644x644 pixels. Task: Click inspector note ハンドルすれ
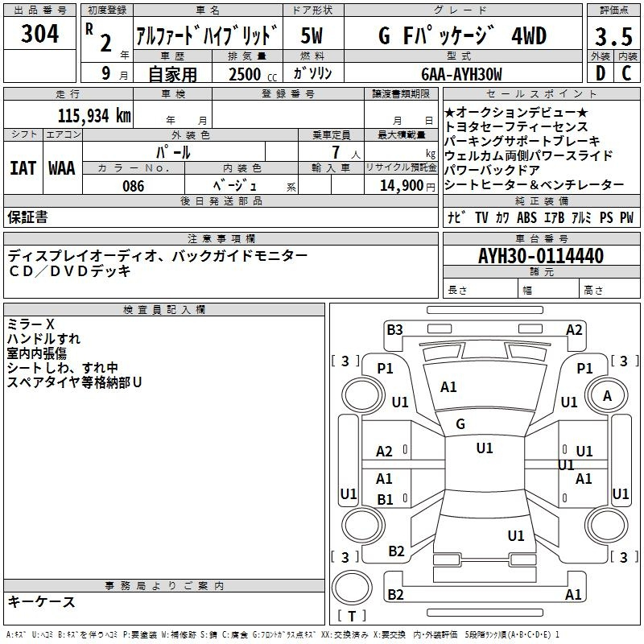(x=43, y=338)
